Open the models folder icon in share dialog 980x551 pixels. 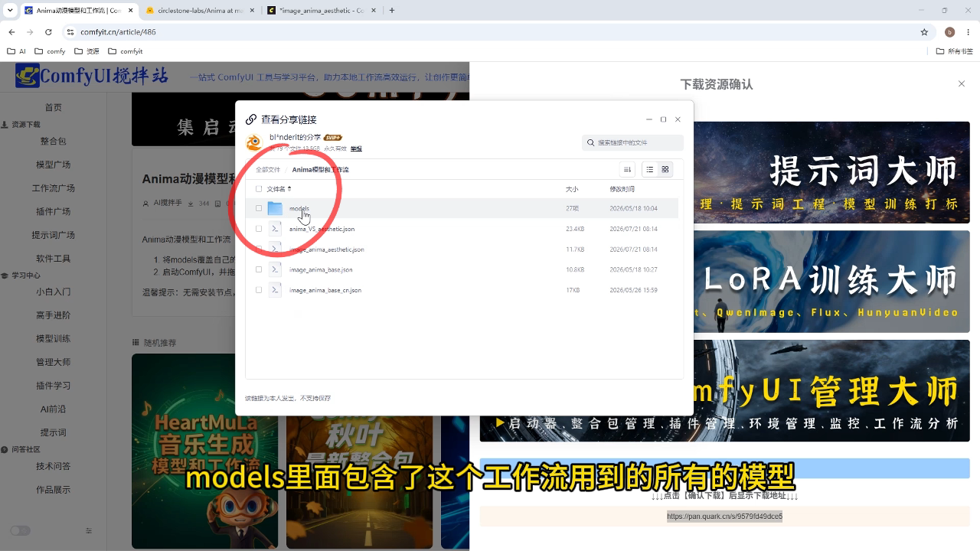pyautogui.click(x=275, y=208)
